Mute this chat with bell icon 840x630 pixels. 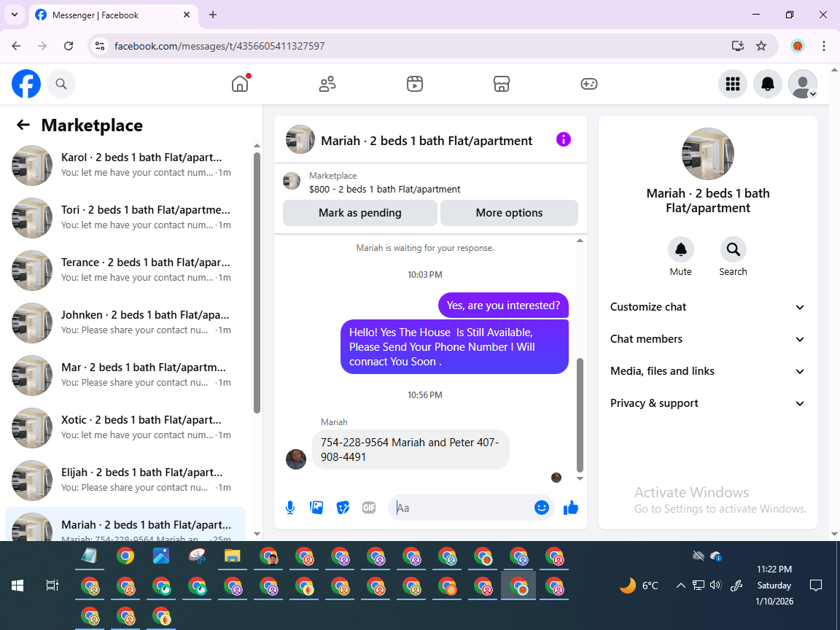click(680, 249)
